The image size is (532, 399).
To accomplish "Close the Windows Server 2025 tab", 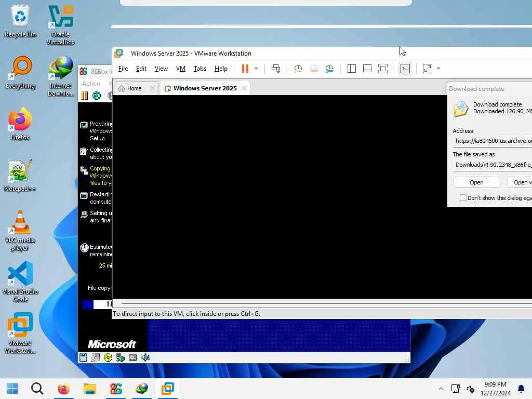I will pyautogui.click(x=244, y=88).
